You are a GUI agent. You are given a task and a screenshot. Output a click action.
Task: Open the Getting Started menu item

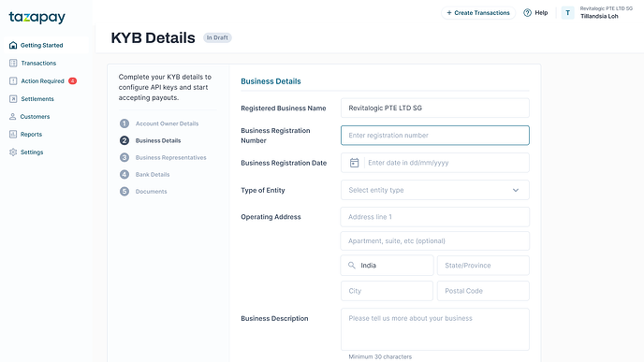tap(41, 45)
